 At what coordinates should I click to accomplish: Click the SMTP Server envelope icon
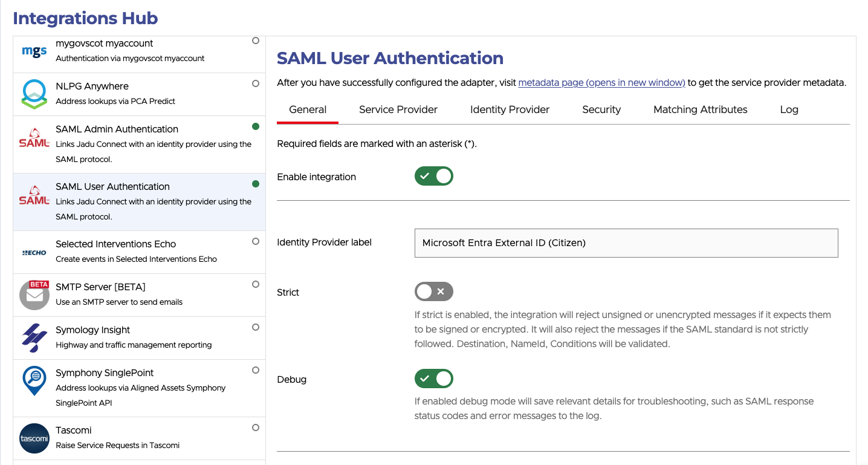(x=34, y=294)
